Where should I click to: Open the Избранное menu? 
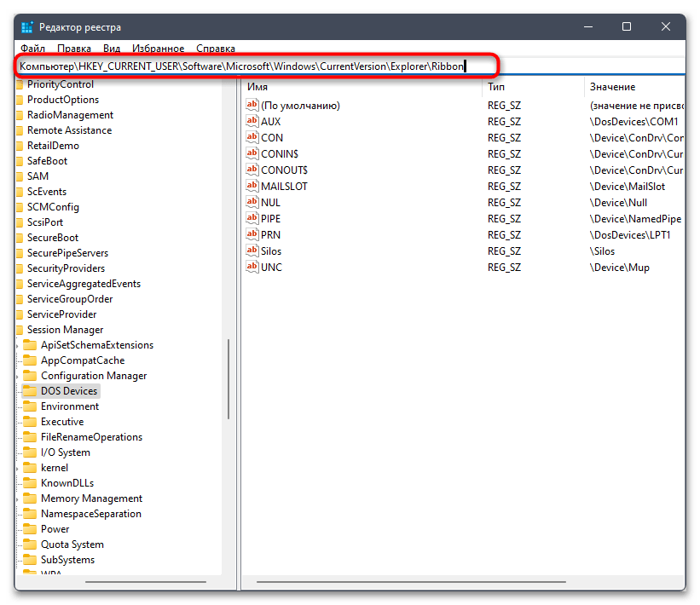[x=158, y=49]
